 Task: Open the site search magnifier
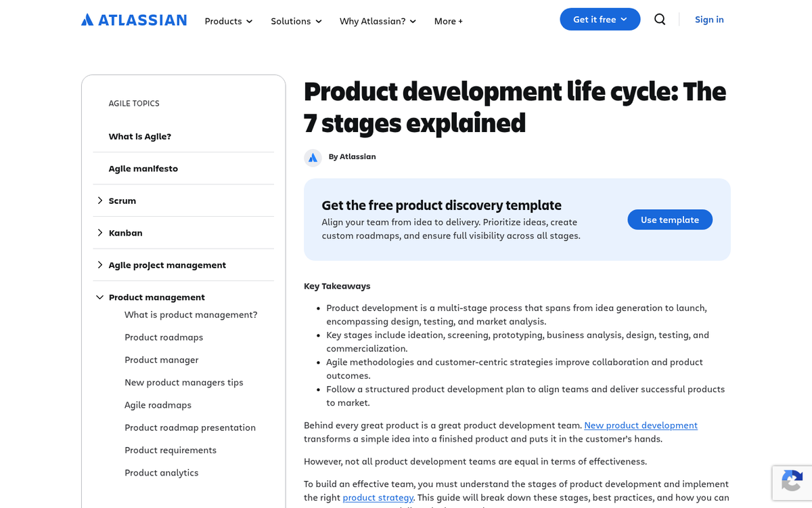(660, 20)
